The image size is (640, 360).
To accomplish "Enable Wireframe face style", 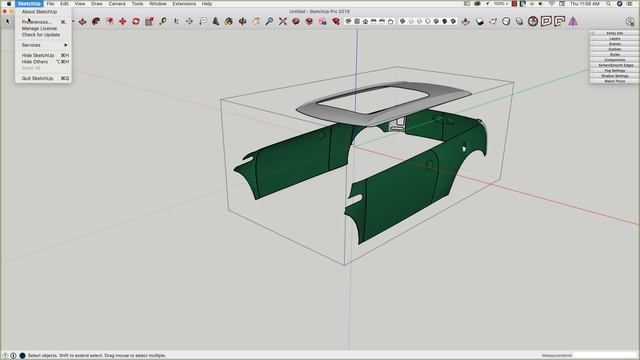I will (419, 21).
